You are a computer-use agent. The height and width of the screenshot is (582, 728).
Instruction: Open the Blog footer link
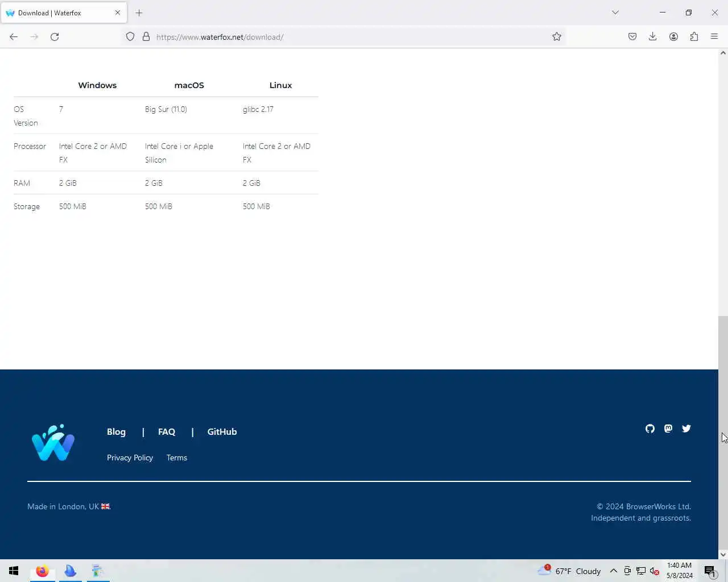pos(116,432)
